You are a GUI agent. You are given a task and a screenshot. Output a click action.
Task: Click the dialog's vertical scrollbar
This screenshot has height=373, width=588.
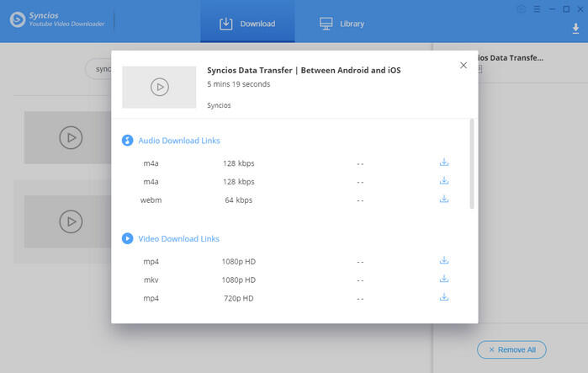pyautogui.click(x=471, y=164)
